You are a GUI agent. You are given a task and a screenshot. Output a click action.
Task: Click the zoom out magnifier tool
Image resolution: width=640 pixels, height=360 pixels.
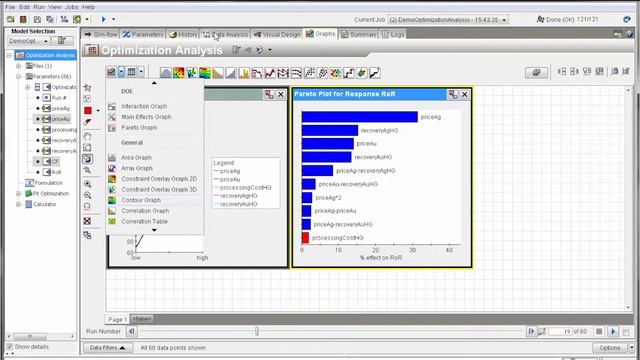click(x=87, y=196)
